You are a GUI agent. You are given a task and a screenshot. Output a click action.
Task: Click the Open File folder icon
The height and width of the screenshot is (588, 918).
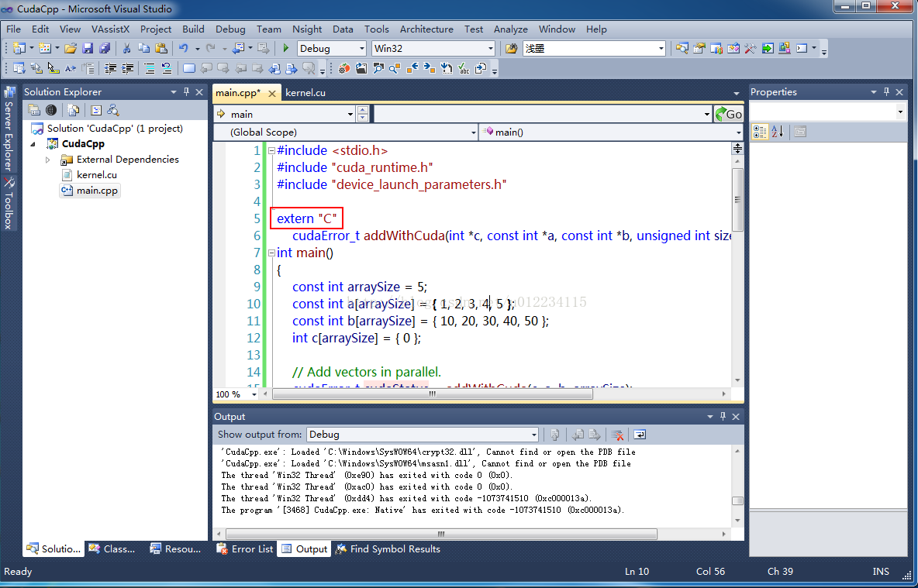coord(71,49)
